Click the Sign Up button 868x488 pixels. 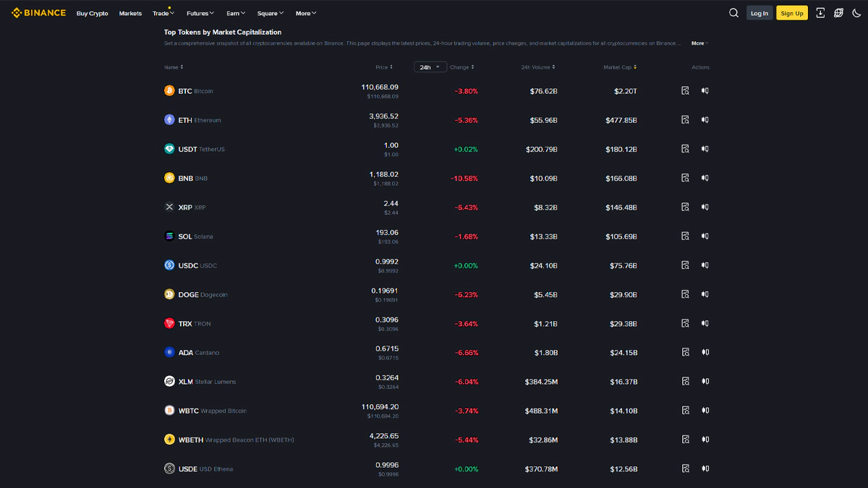791,13
